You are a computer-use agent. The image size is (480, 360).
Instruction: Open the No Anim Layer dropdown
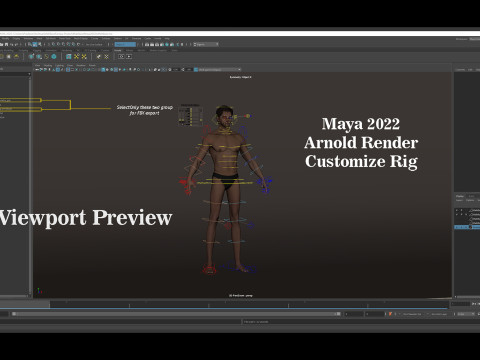[439, 314]
